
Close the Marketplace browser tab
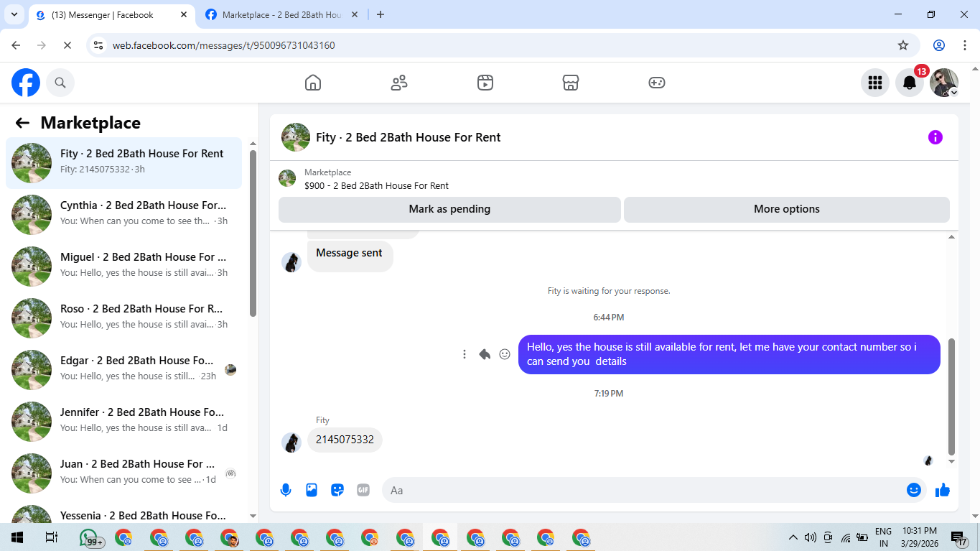click(x=356, y=14)
